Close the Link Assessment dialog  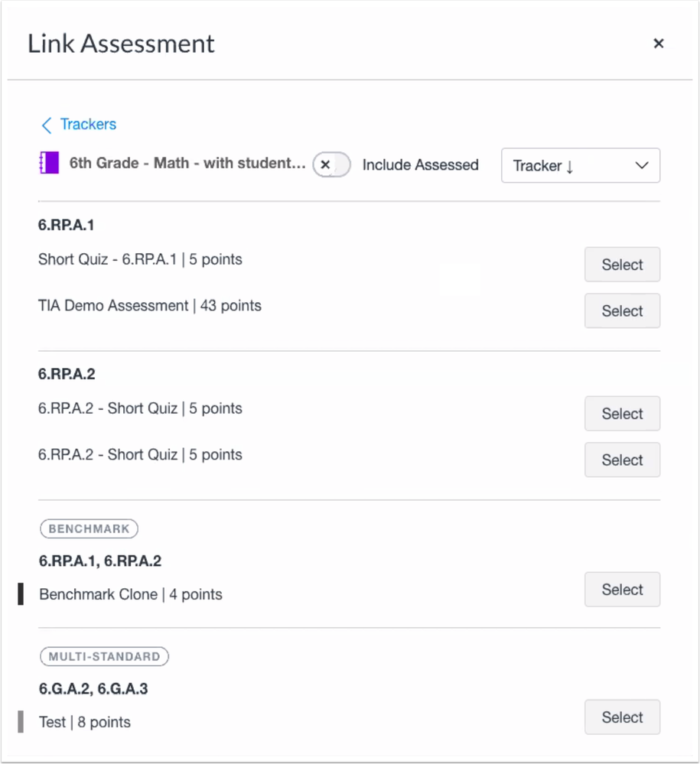(659, 44)
